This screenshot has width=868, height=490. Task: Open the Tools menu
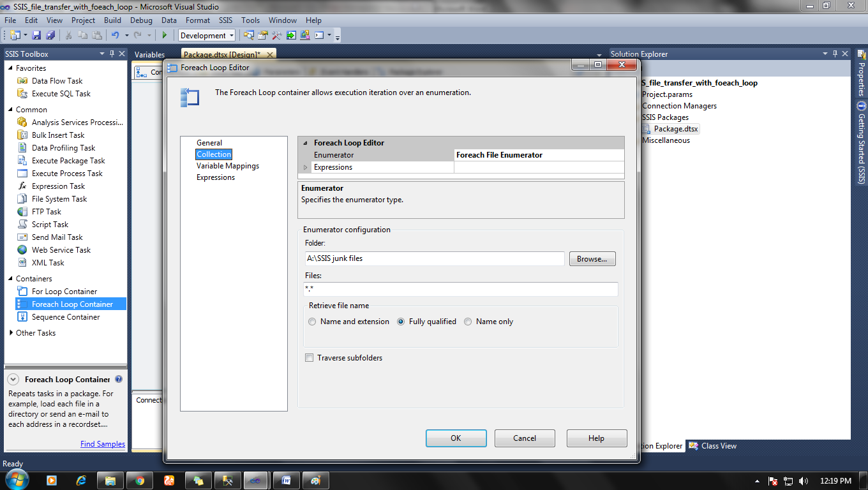250,20
